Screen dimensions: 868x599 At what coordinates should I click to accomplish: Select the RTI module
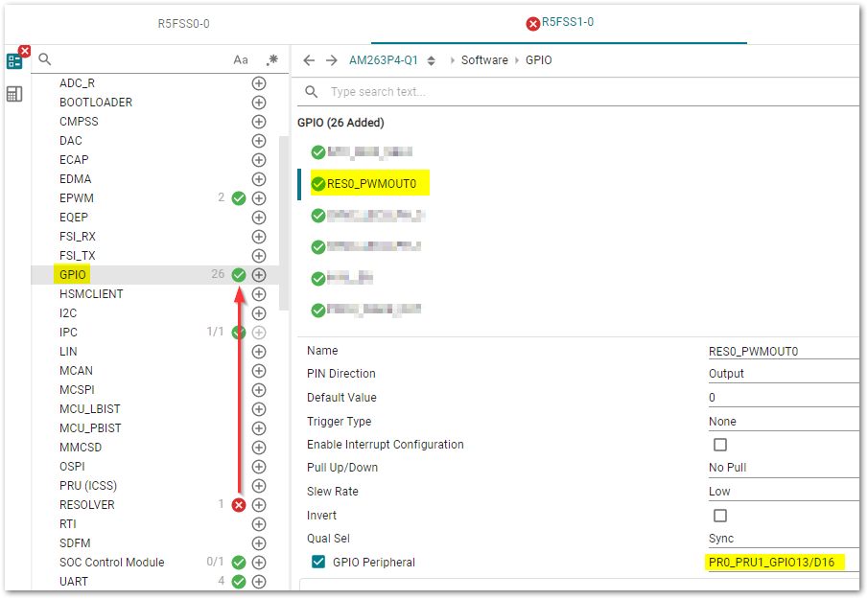coord(68,524)
